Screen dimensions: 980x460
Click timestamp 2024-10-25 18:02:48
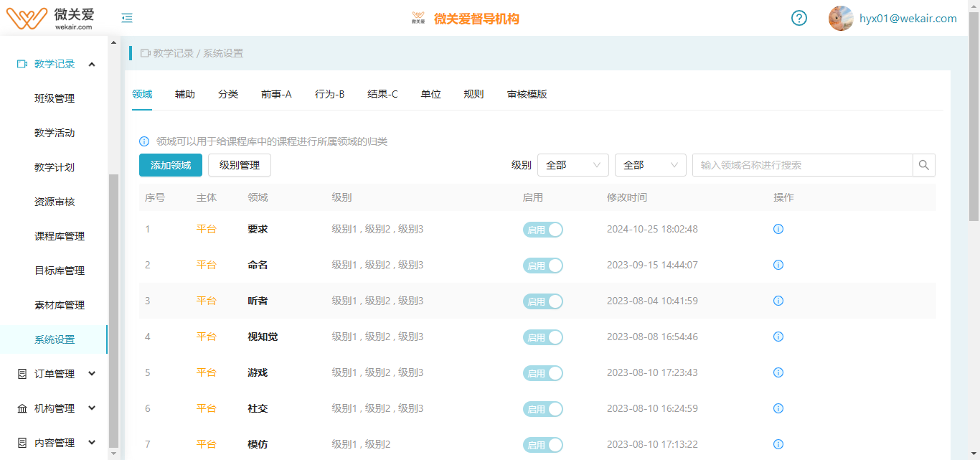click(652, 229)
